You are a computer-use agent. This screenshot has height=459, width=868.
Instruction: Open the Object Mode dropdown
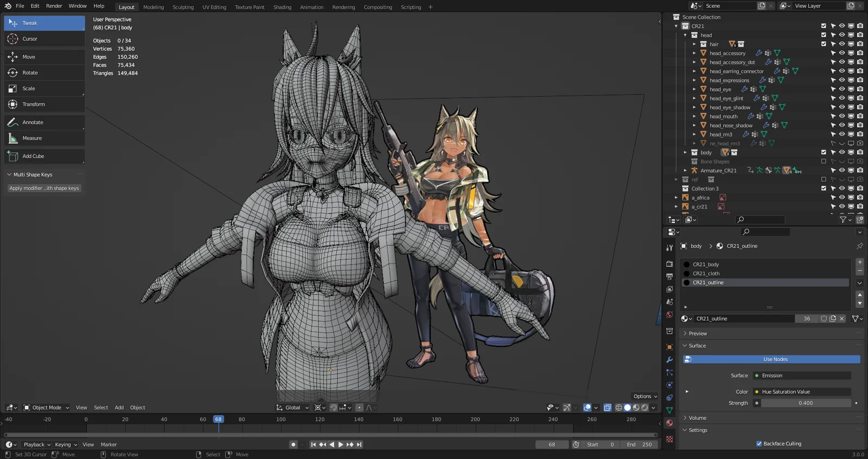coord(46,408)
